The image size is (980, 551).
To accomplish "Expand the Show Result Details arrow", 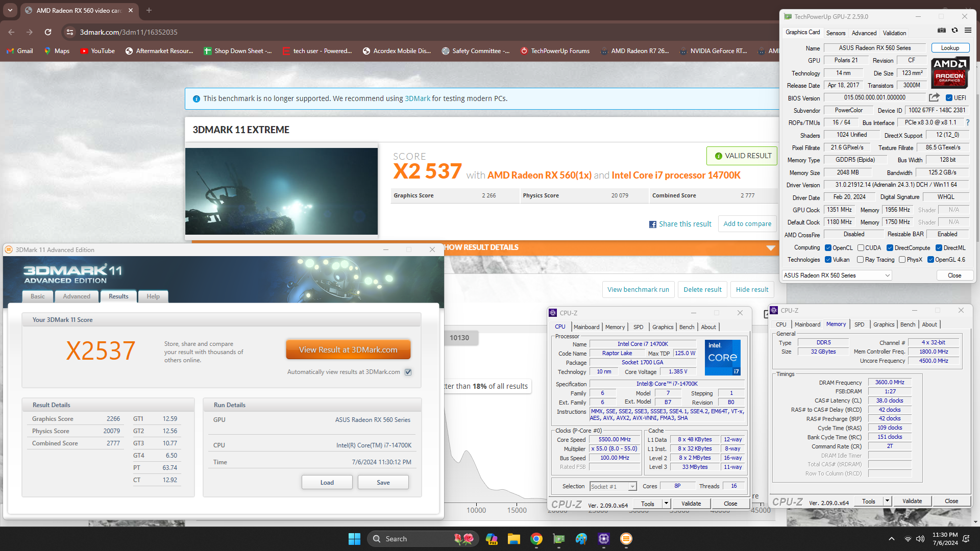I will coord(771,248).
